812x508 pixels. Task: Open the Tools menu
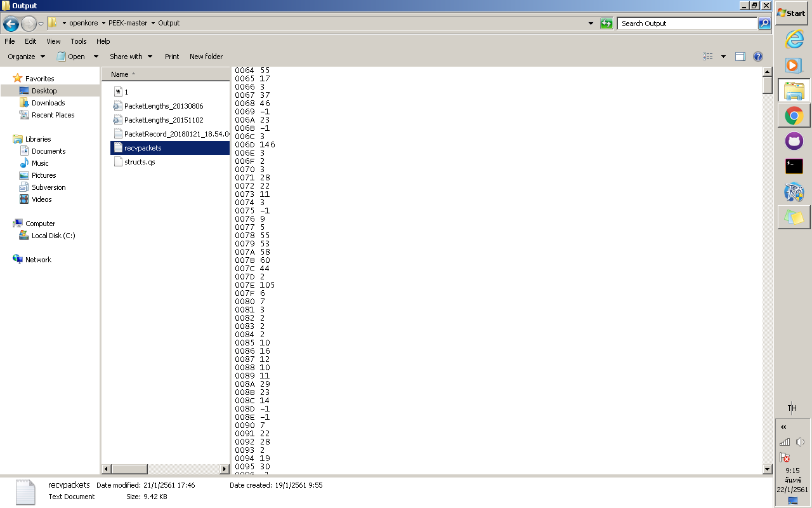tap(78, 41)
